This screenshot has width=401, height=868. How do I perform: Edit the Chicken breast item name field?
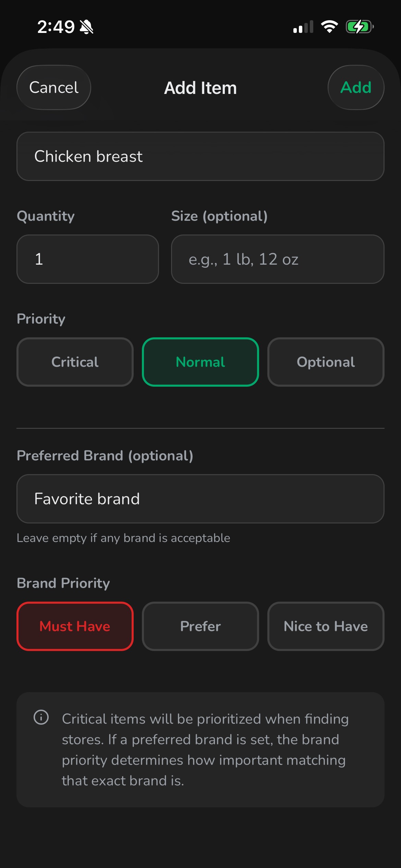click(x=200, y=156)
